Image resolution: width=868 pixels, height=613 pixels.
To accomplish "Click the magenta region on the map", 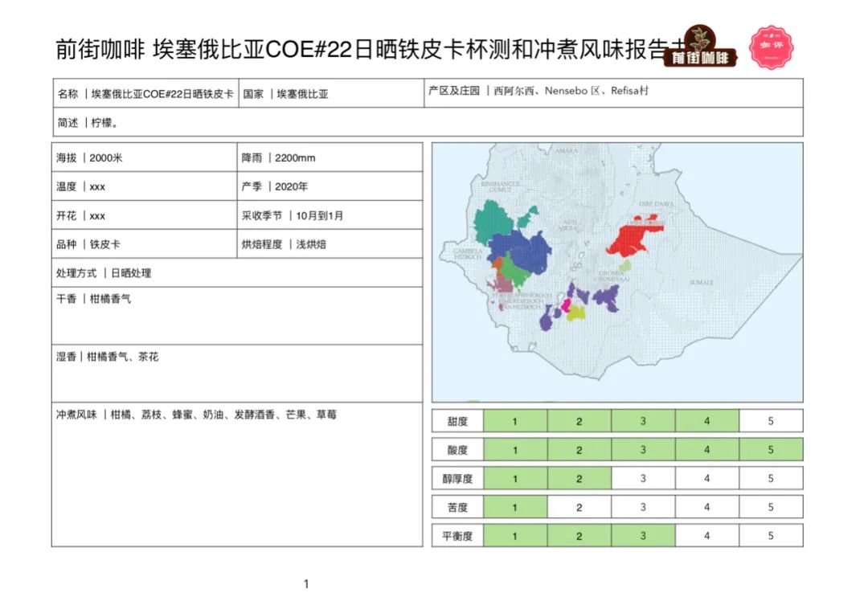I will [x=566, y=304].
